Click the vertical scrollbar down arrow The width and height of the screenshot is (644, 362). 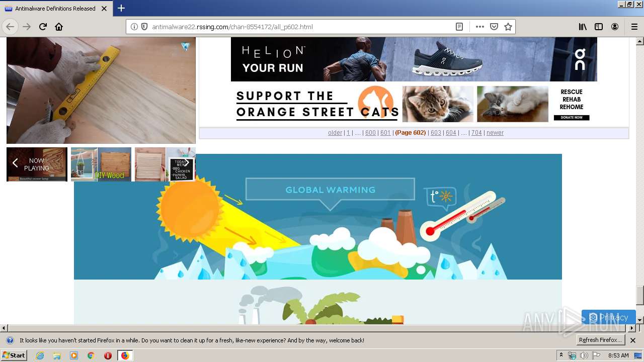tap(640, 320)
